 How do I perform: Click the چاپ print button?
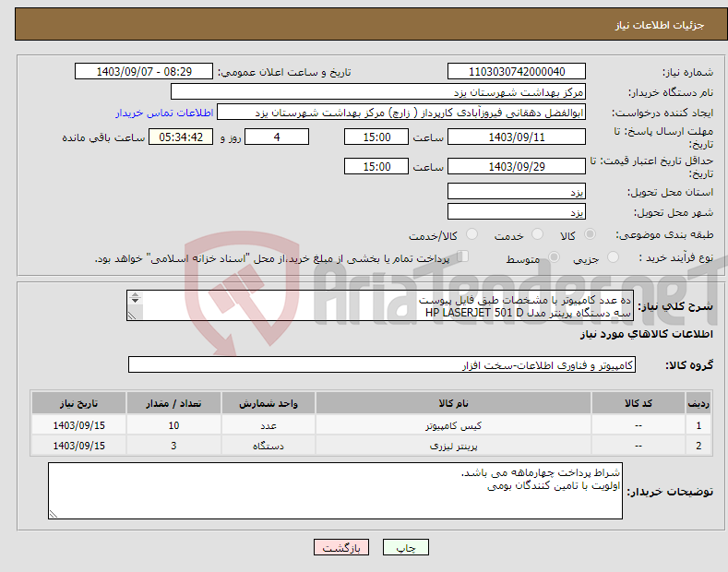click(x=405, y=548)
